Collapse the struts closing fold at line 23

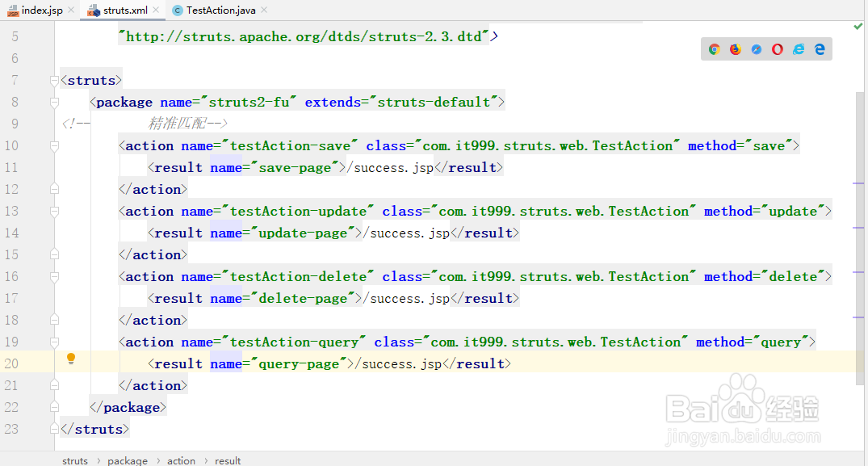[54, 429]
